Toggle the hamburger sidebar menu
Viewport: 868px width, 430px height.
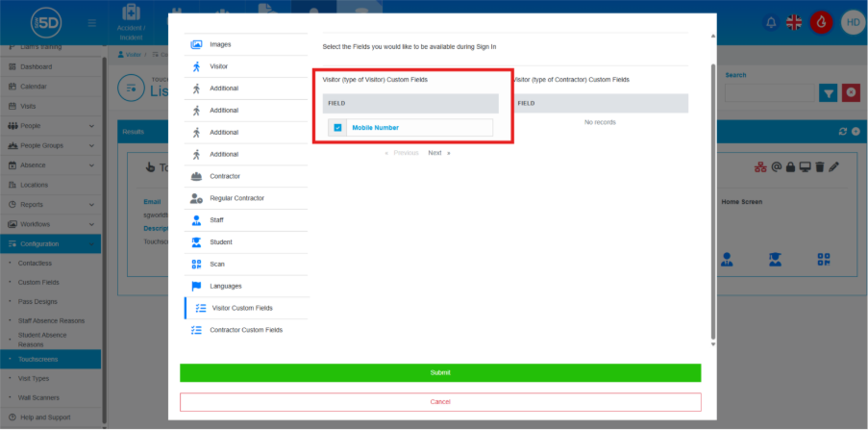click(92, 23)
